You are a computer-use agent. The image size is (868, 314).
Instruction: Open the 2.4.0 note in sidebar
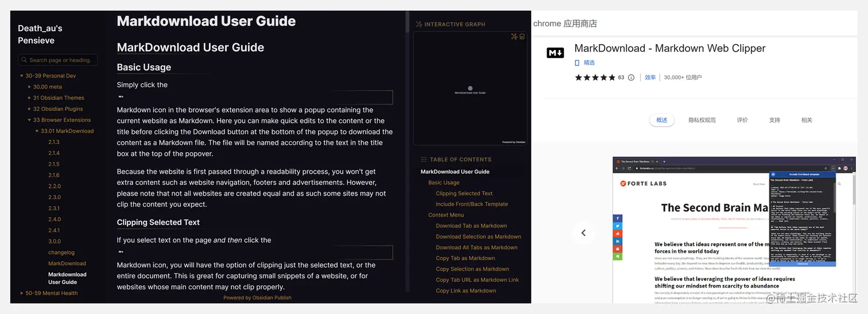[55, 219]
